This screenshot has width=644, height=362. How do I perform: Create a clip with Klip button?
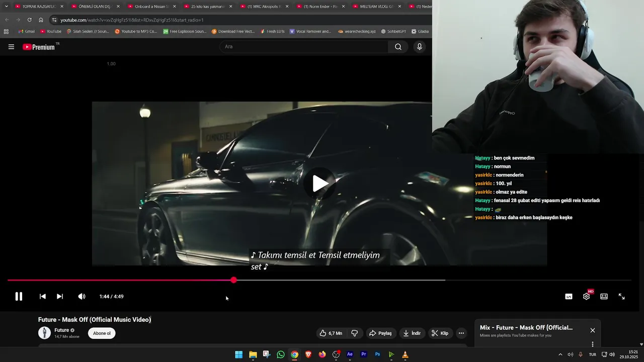pyautogui.click(x=440, y=333)
